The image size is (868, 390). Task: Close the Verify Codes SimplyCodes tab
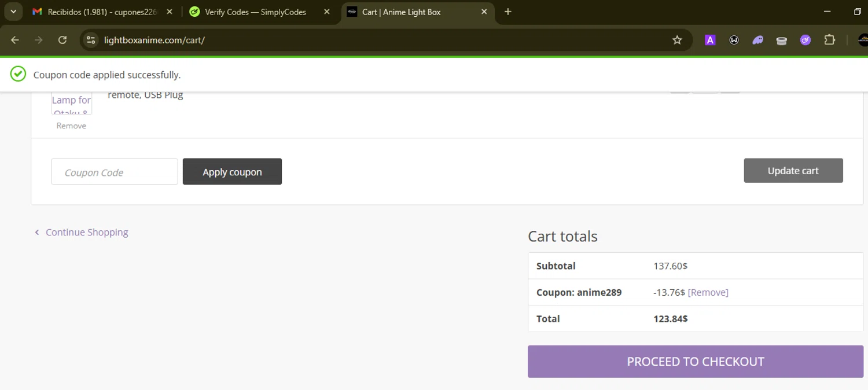tap(327, 12)
